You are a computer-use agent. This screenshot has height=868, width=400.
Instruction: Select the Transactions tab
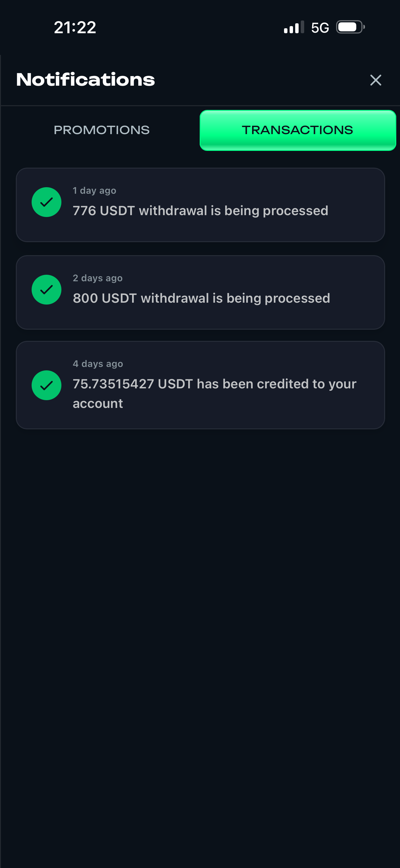[298, 130]
